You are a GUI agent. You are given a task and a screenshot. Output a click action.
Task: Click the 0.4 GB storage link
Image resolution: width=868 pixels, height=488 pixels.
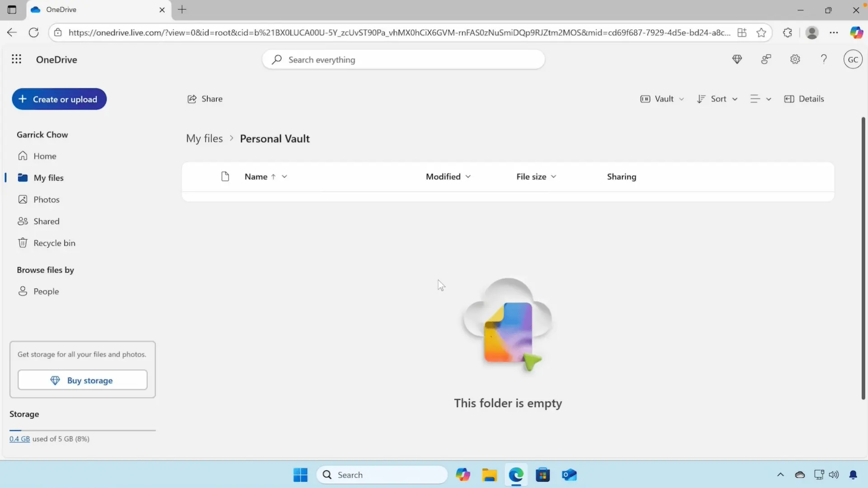(19, 439)
